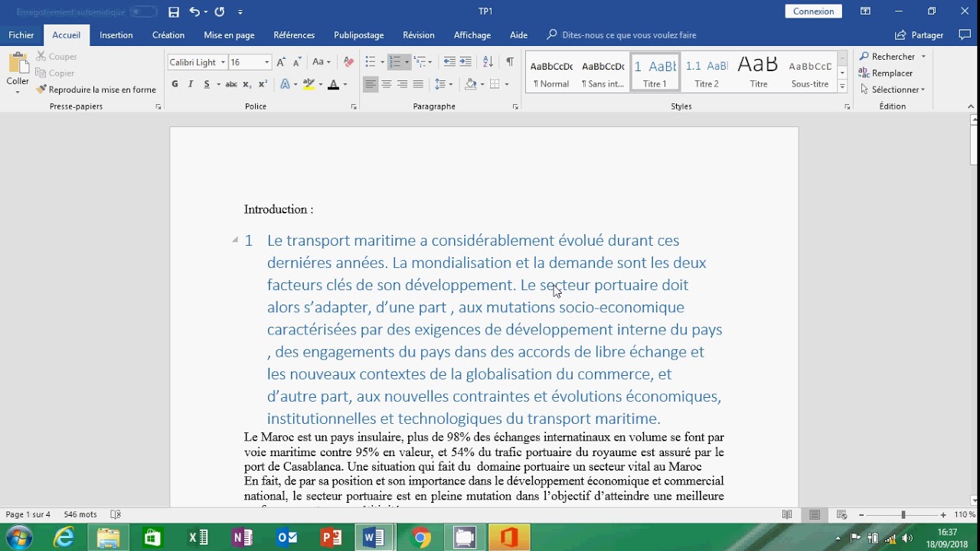Open proofing errors status icon
This screenshot has width=980, height=551.
116,515
